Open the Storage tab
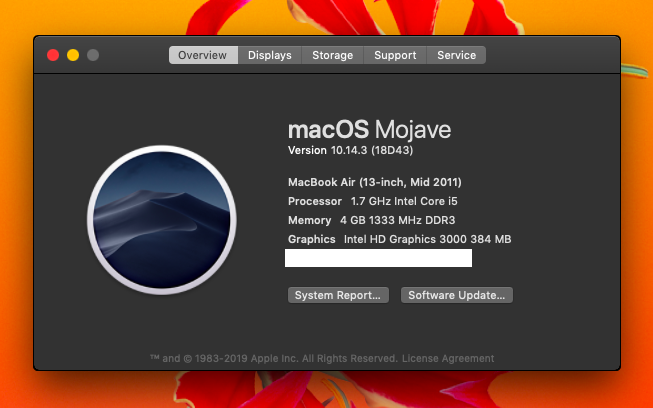This screenshot has height=408, width=653. pyautogui.click(x=332, y=55)
